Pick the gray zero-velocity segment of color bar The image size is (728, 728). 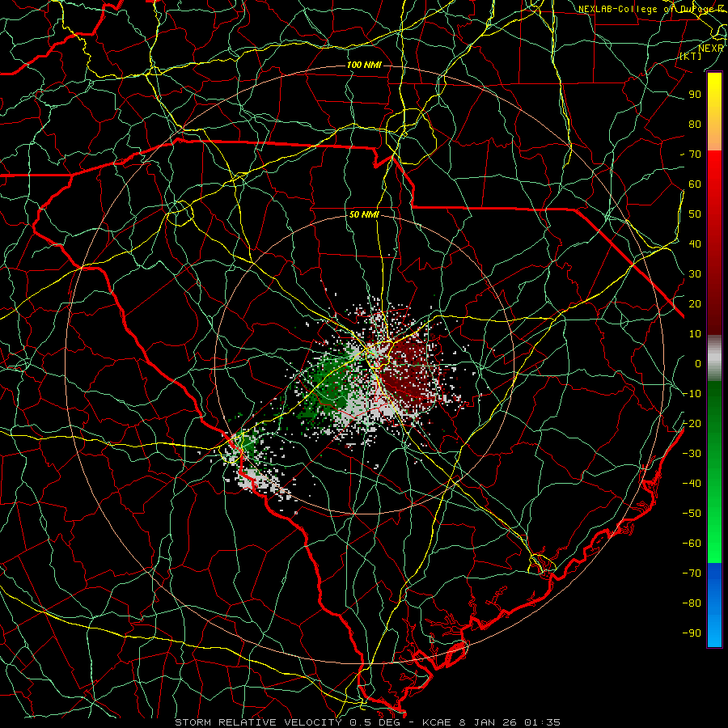714,358
